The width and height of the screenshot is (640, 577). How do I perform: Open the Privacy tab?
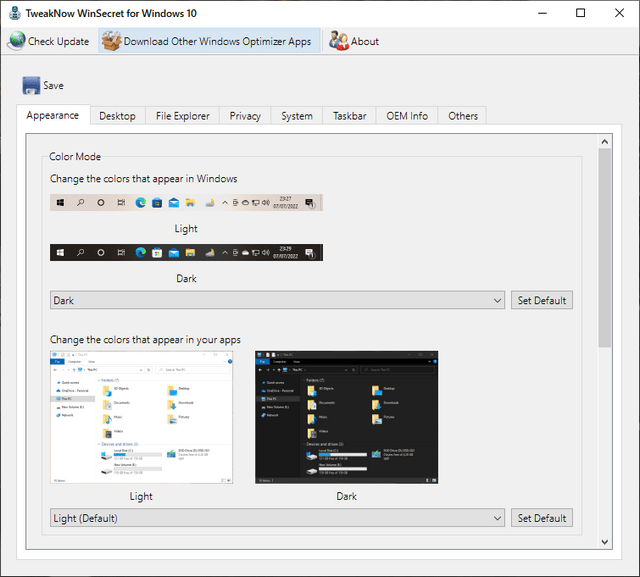click(245, 116)
